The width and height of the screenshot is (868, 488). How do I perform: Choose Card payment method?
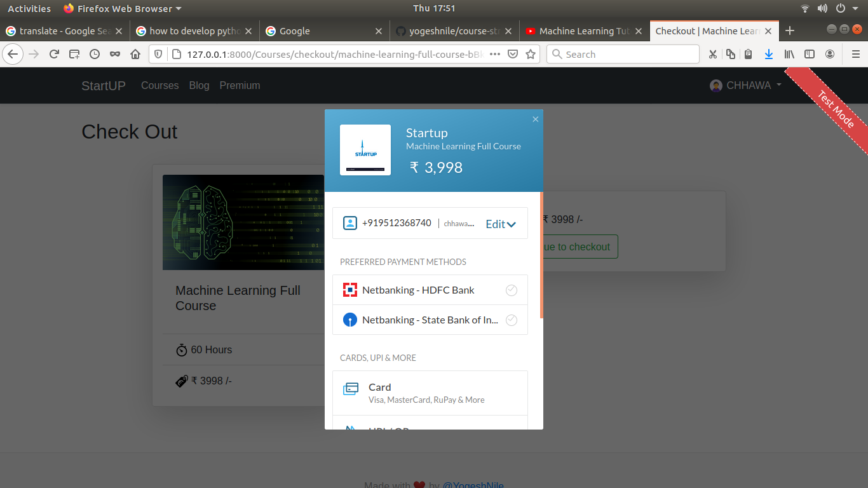point(430,393)
